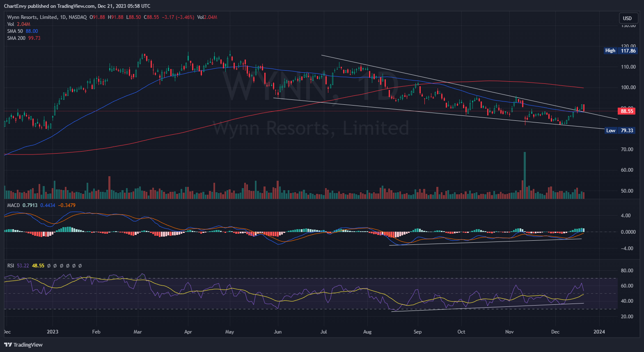The height and width of the screenshot is (352, 644).
Task: Click the 2023 label on the time axis
Action: click(53, 332)
